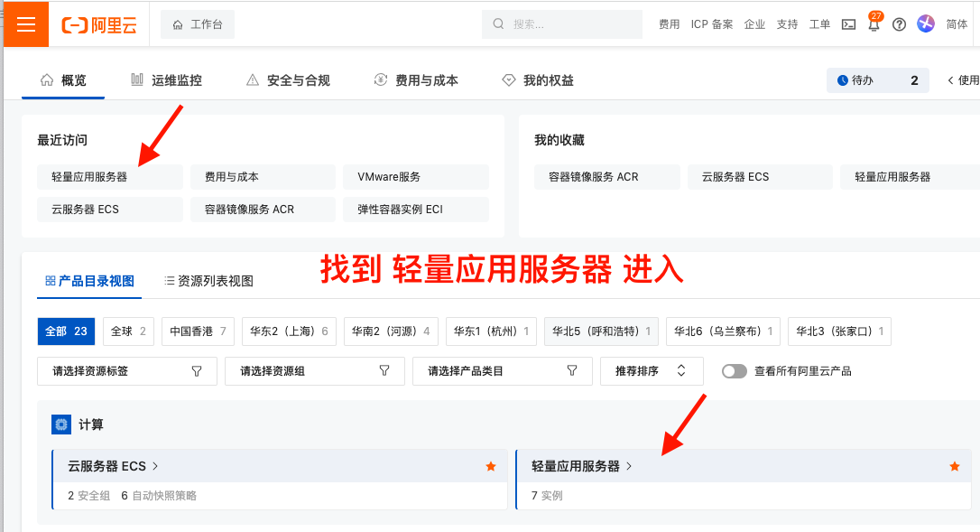Open the orange hamburger menu
The height and width of the screenshot is (532, 980).
[25, 24]
